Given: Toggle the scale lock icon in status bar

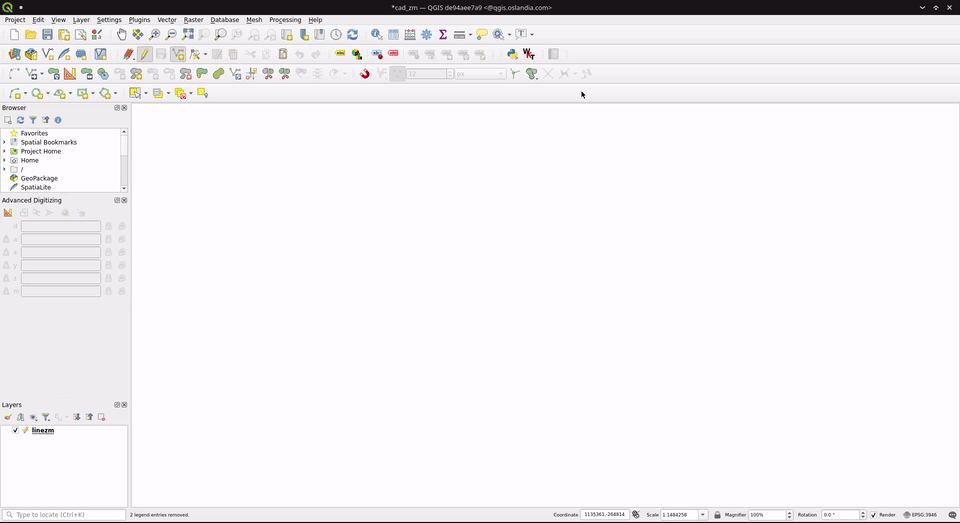Looking at the screenshot, I should [717, 515].
